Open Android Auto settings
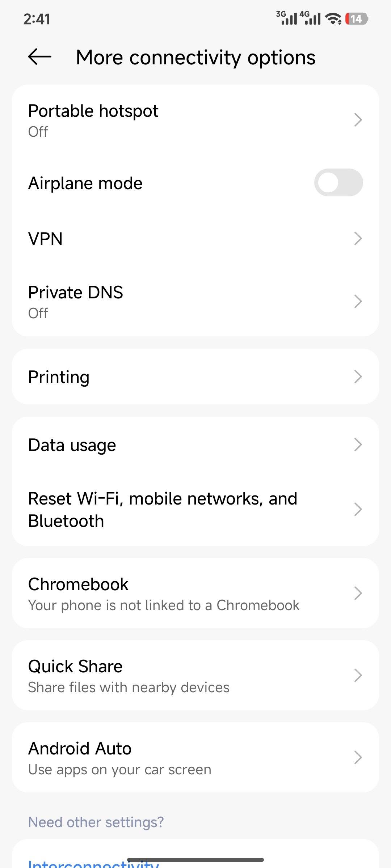391x868 pixels. pos(195,757)
